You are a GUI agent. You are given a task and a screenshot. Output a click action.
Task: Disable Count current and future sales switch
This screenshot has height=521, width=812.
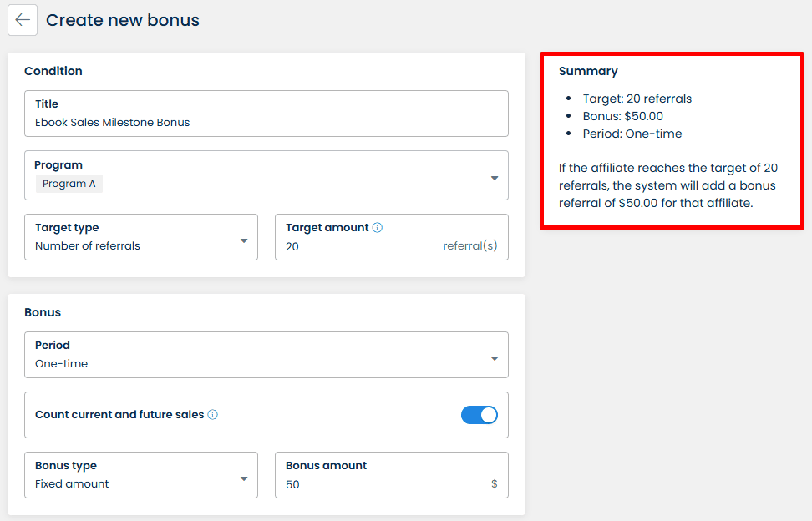[480, 415]
